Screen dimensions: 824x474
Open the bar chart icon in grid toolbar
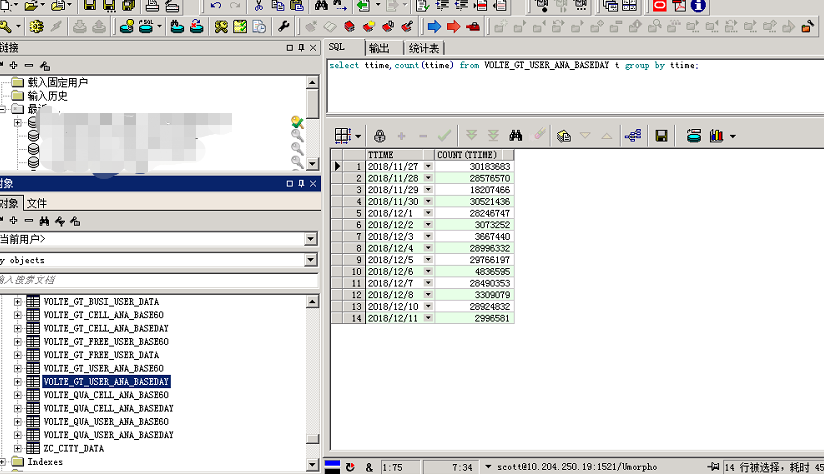coord(716,136)
